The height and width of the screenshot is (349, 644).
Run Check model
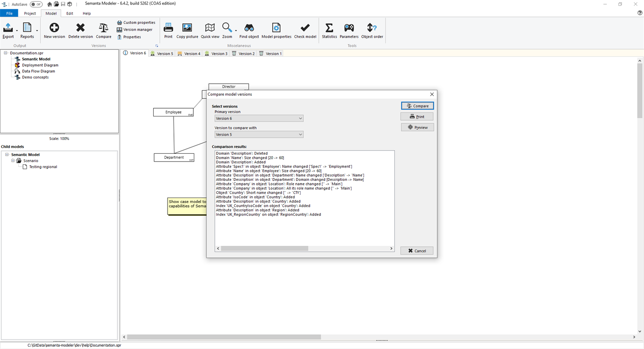(x=305, y=29)
